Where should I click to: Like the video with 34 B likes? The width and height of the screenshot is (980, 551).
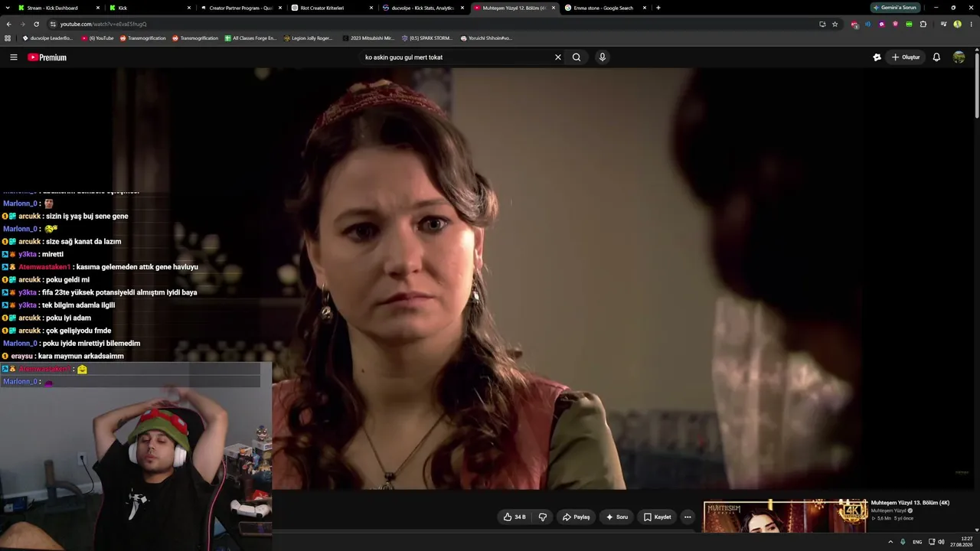[x=514, y=517]
